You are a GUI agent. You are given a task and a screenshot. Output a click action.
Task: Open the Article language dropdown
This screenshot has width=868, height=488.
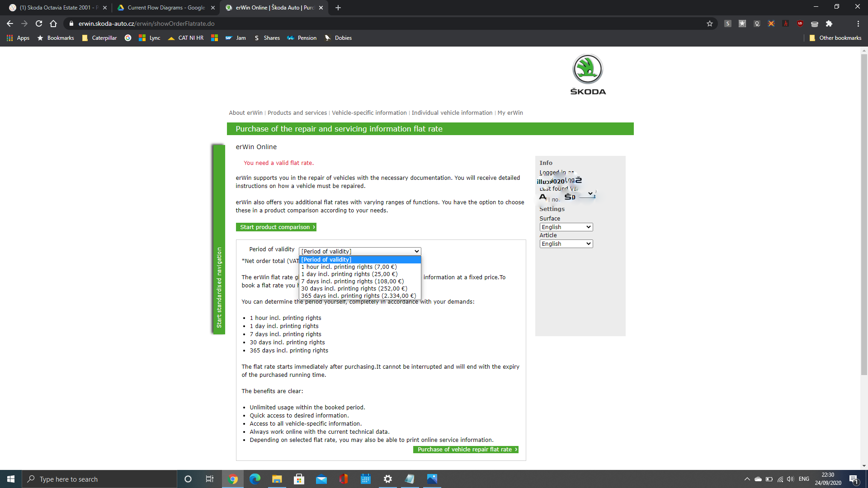tap(566, 244)
